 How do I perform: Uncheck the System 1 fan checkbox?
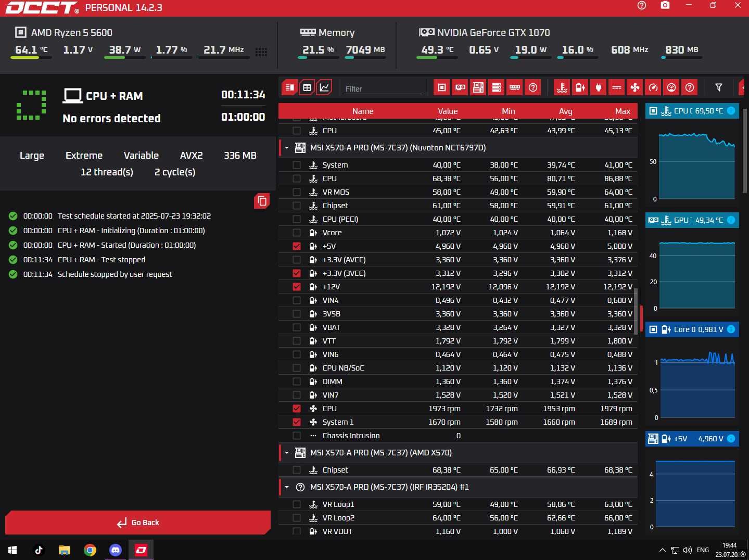pyautogui.click(x=297, y=422)
